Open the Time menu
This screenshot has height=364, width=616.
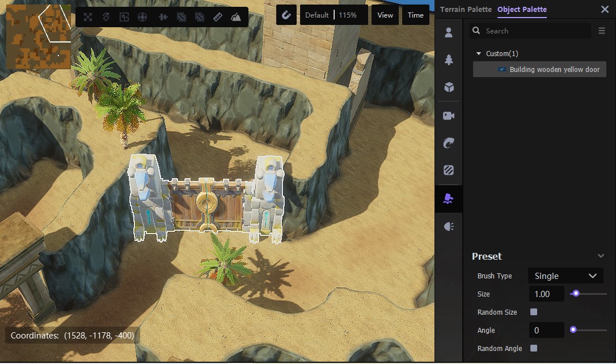click(415, 15)
